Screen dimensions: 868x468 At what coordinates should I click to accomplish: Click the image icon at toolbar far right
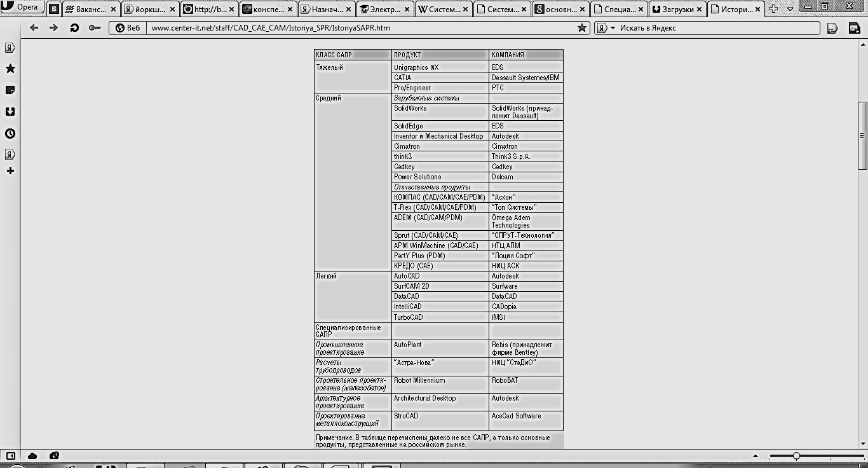(x=855, y=28)
